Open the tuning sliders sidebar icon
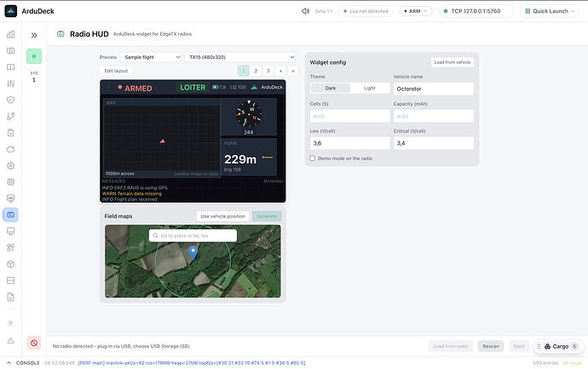The width and height of the screenshot is (588, 369). pos(10,84)
